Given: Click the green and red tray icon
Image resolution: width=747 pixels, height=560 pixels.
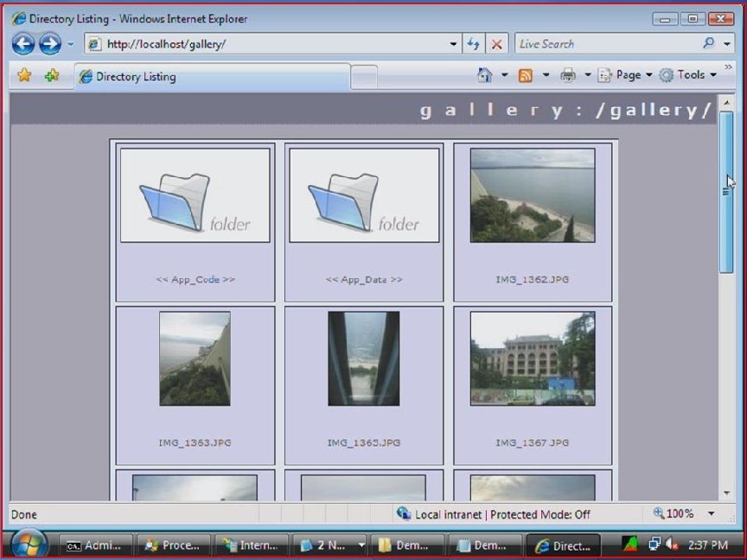Looking at the screenshot, I should [x=629, y=544].
